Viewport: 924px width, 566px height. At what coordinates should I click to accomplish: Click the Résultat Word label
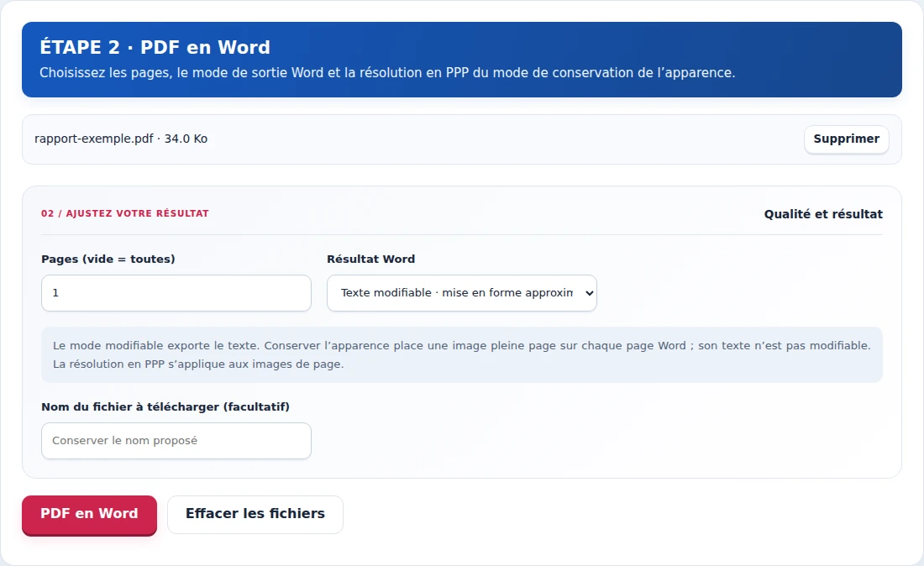pos(370,259)
